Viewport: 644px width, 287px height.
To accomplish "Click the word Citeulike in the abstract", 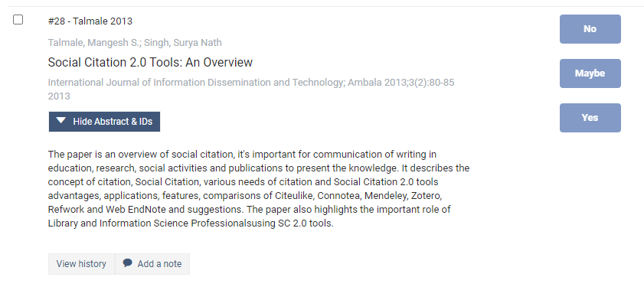I will click(x=293, y=195).
